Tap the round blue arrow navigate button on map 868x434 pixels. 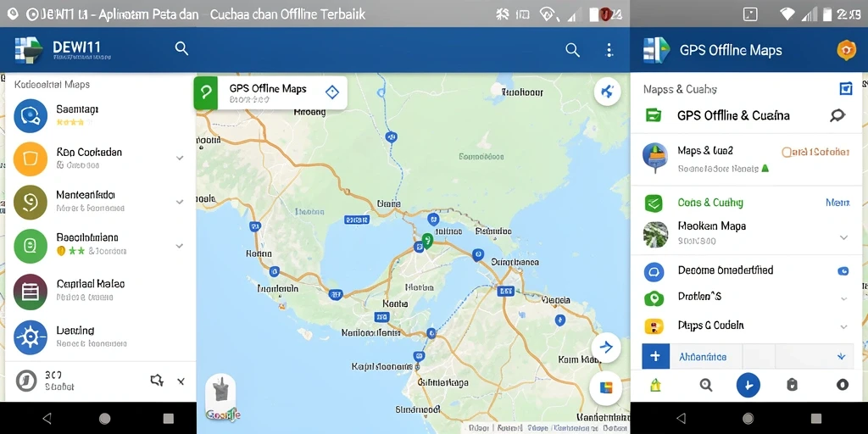point(606,348)
